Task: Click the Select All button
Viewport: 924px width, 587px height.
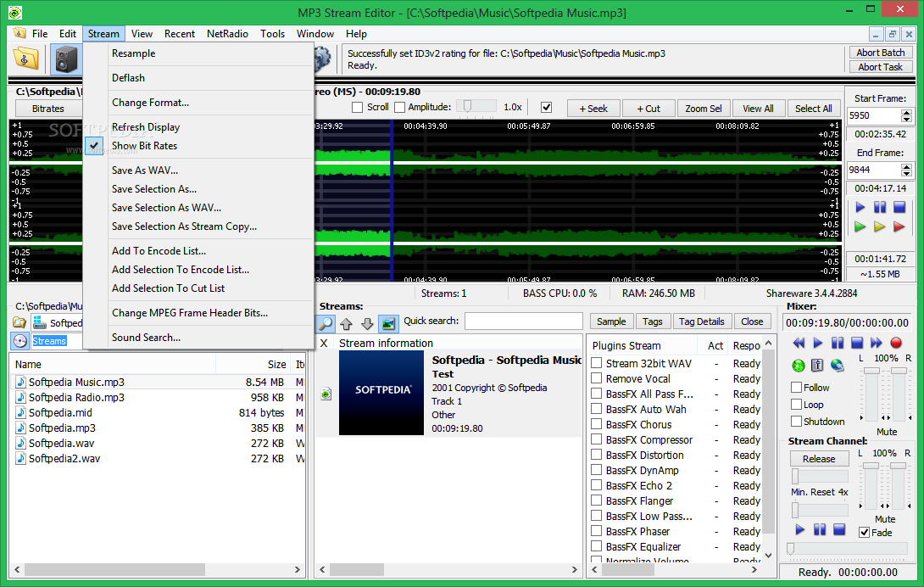Action: pyautogui.click(x=813, y=109)
